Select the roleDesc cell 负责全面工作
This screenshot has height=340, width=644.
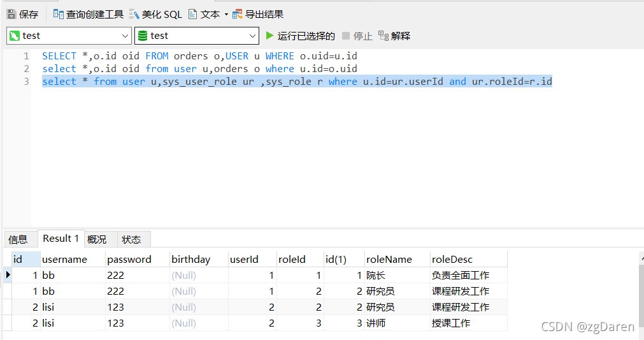(x=469, y=276)
